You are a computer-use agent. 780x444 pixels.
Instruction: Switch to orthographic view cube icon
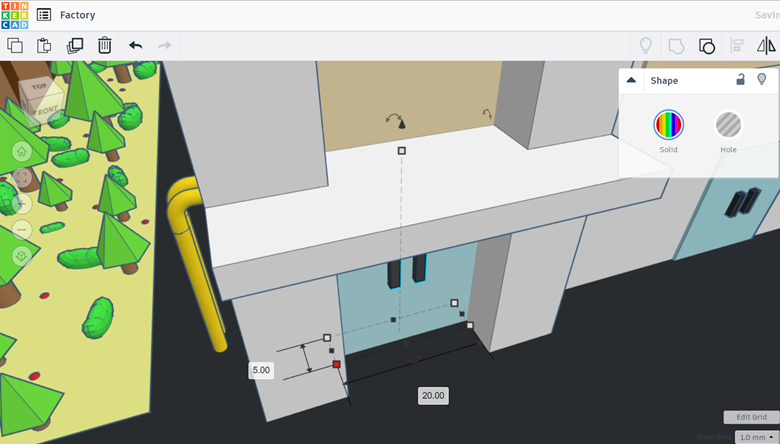click(x=21, y=256)
